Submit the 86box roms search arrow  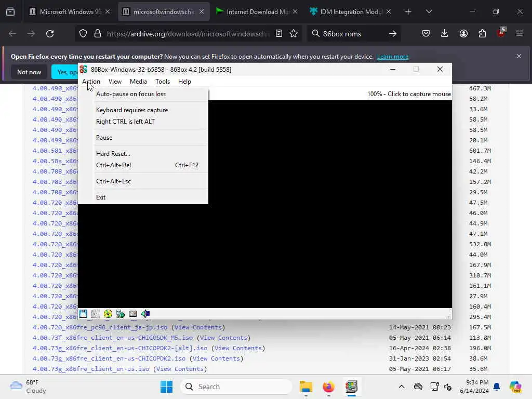click(x=393, y=34)
